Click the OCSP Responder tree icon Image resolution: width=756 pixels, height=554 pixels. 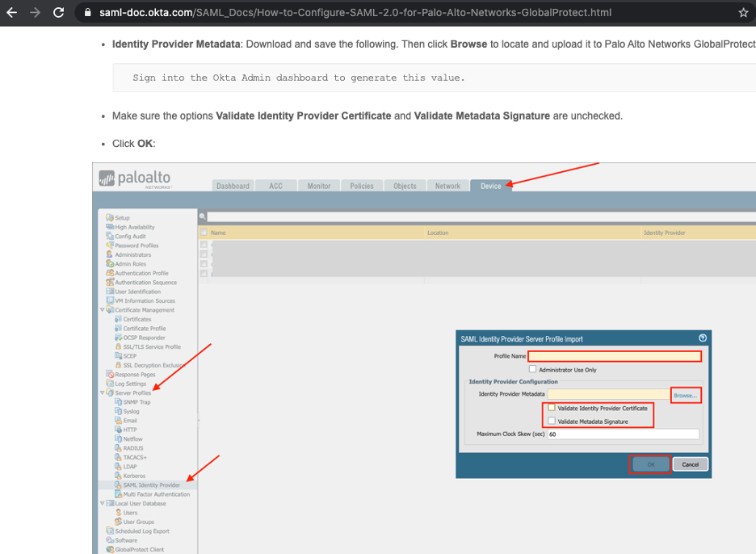coord(118,337)
